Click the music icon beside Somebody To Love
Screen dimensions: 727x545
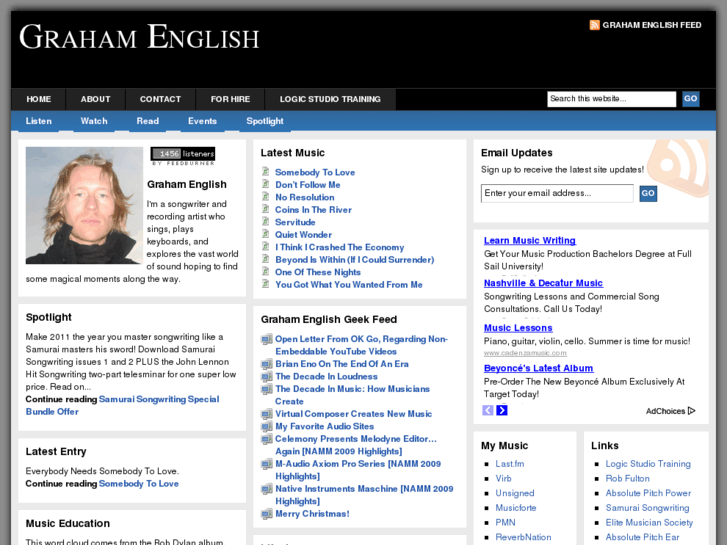click(x=266, y=172)
